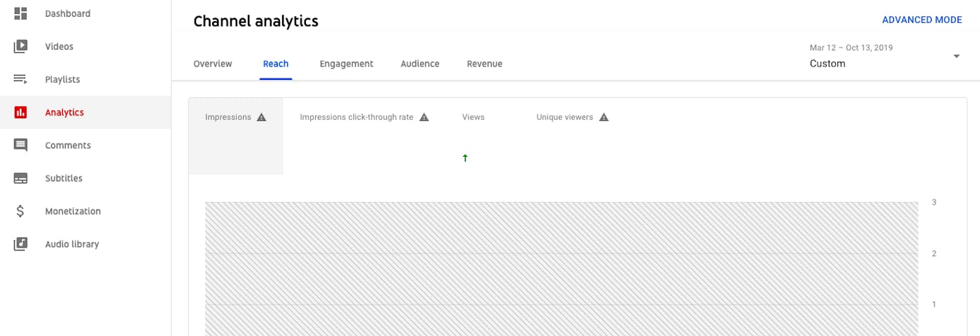This screenshot has height=336, width=980.
Task: Open the Custom date range dropdown
Action: [885, 56]
